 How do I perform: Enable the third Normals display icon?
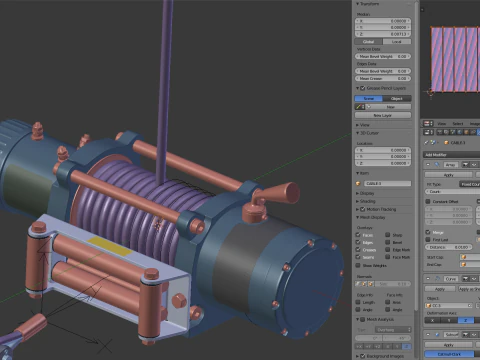pos(371,284)
